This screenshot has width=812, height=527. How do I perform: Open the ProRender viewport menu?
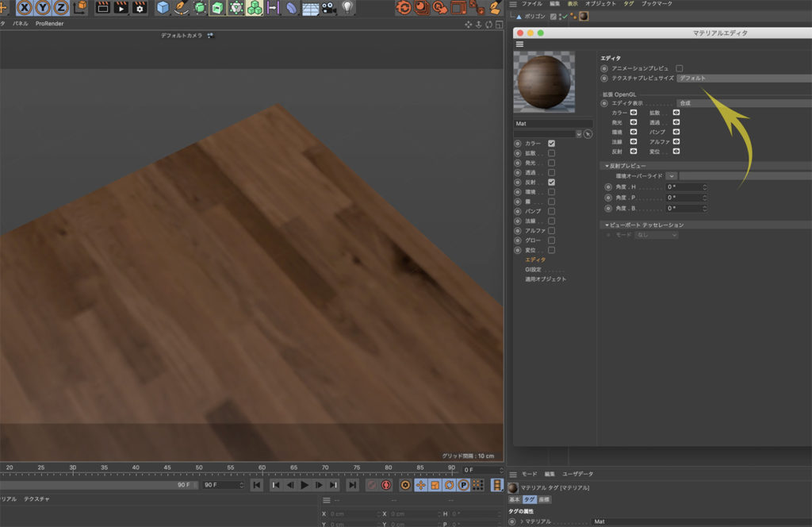[50, 23]
